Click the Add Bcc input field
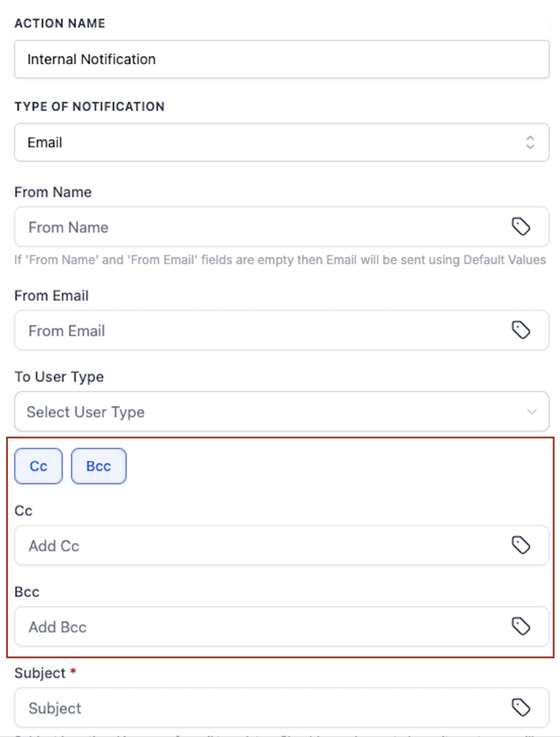 coord(240,626)
